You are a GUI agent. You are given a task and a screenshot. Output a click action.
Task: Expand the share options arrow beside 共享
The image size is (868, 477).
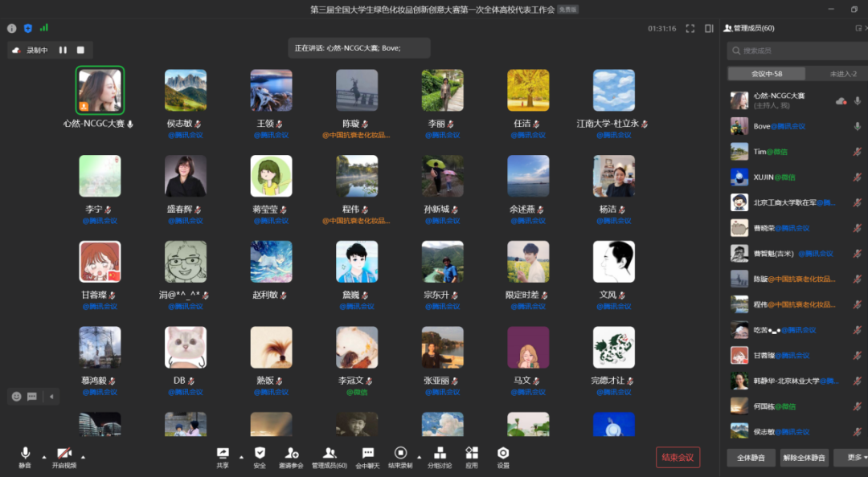pyautogui.click(x=241, y=457)
